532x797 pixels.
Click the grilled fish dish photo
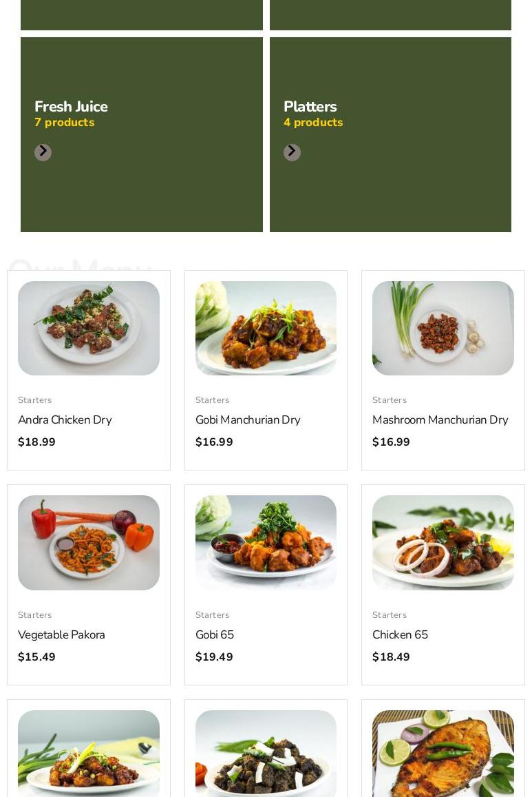(443, 753)
